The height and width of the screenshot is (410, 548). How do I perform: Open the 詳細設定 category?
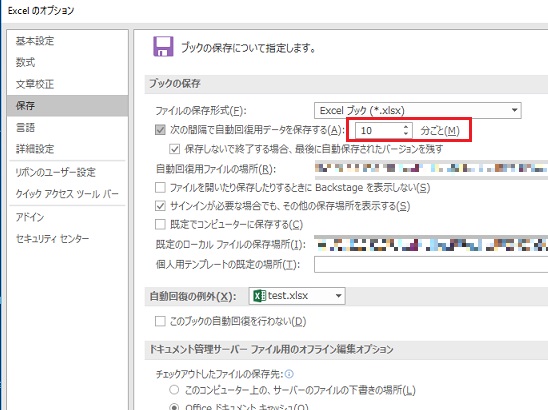(x=35, y=149)
